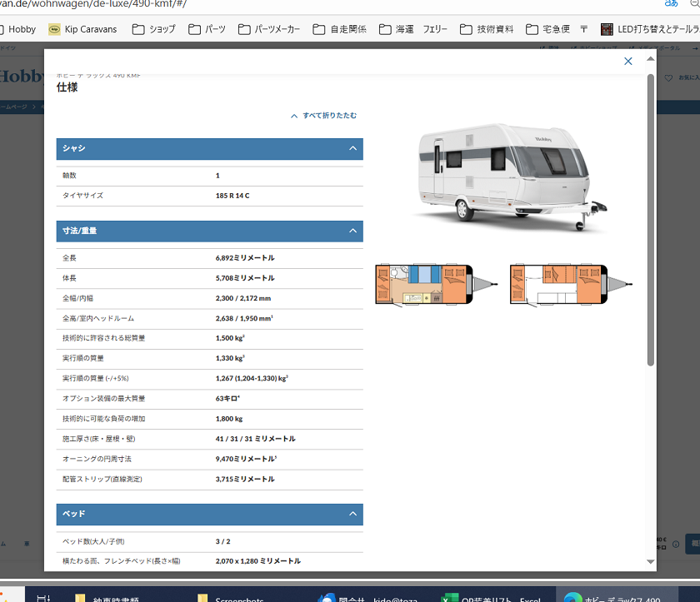Click the browser address bar URL
The height and width of the screenshot is (602, 700).
pos(92,4)
